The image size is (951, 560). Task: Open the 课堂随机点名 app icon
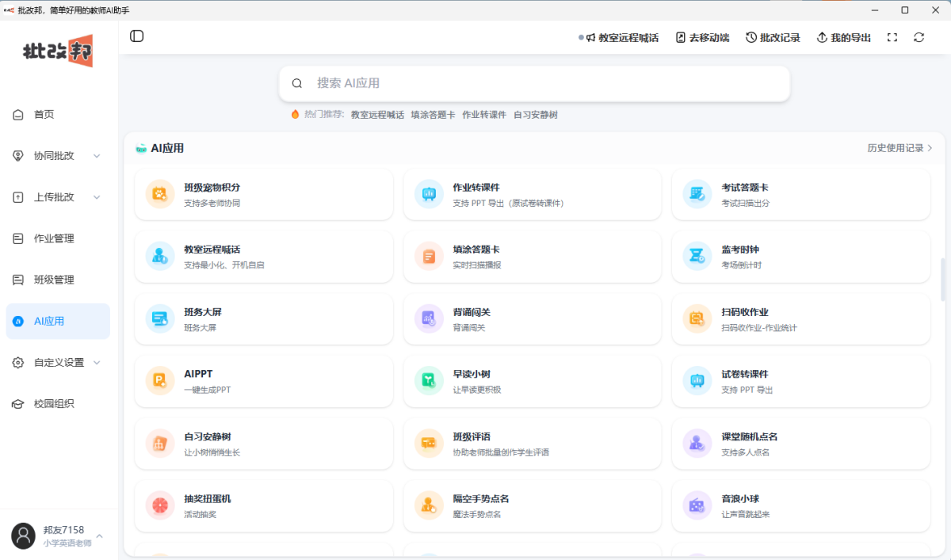pyautogui.click(x=697, y=443)
